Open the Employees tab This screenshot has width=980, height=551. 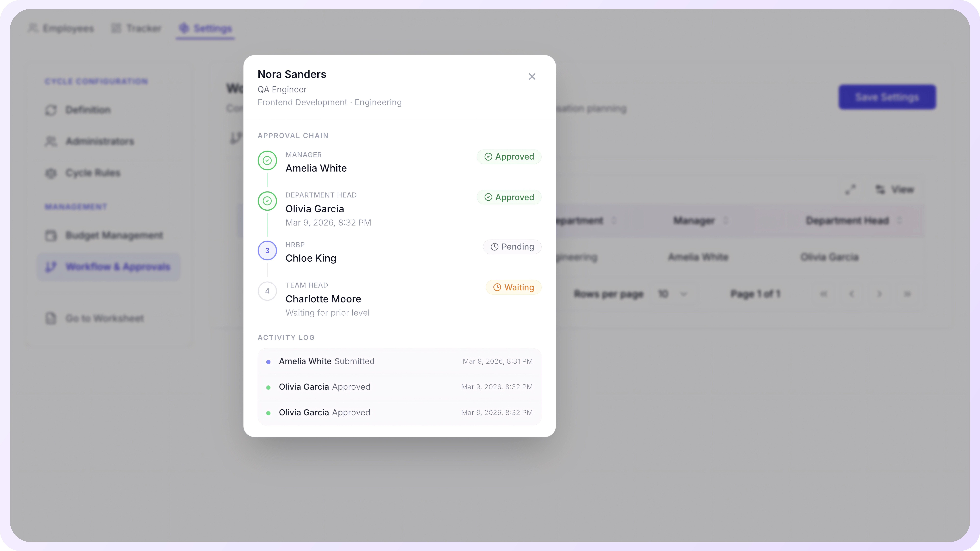click(x=61, y=28)
